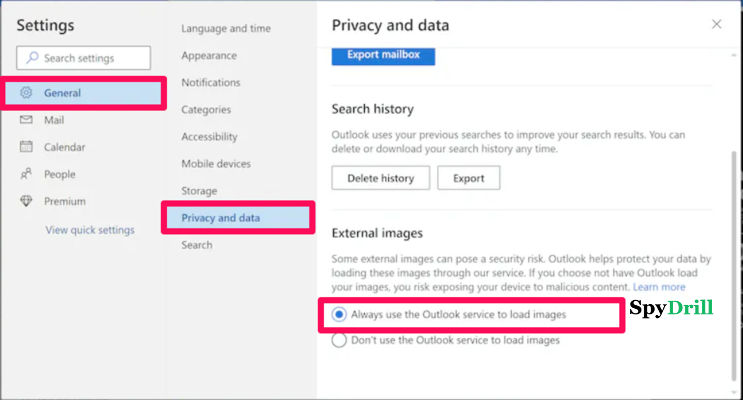Click the envelope icon beside Mail
743x400 pixels.
click(x=26, y=119)
